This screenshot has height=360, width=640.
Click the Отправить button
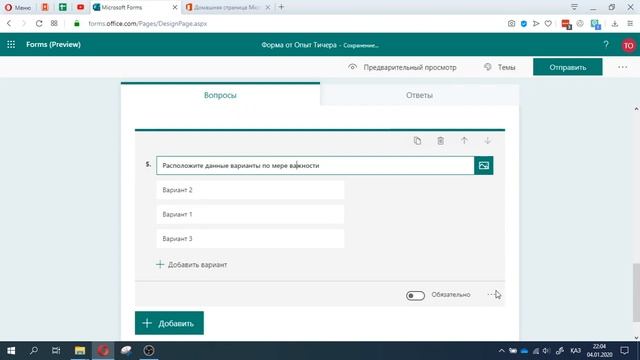coord(567,67)
